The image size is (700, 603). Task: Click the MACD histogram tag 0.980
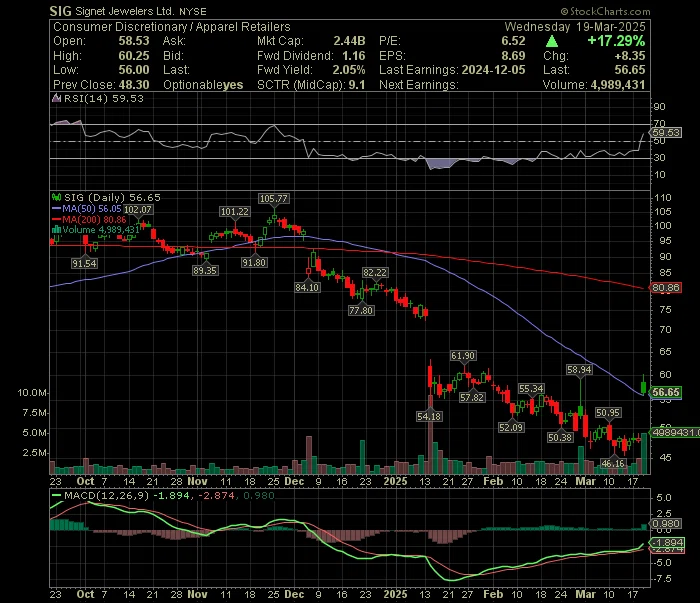click(666, 524)
